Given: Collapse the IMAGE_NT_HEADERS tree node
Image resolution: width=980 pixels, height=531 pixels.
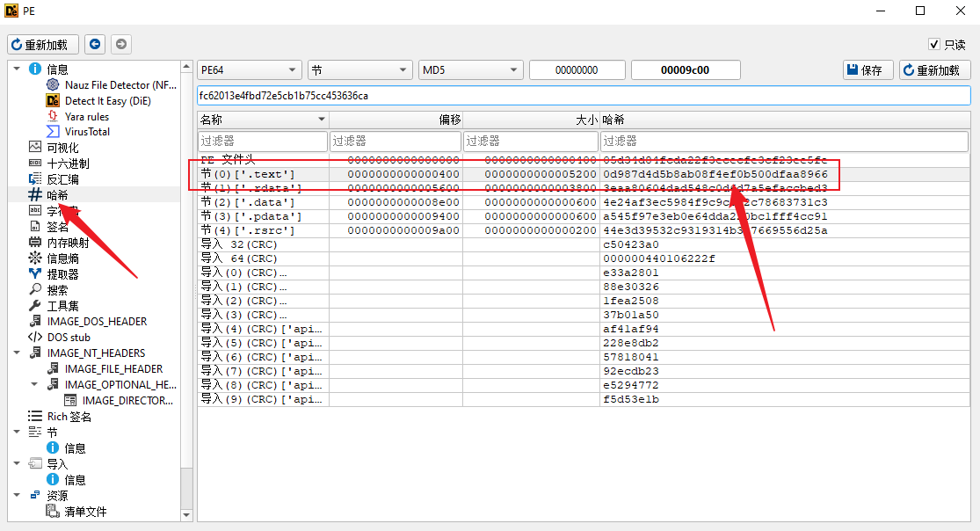Looking at the screenshot, I should [18, 353].
